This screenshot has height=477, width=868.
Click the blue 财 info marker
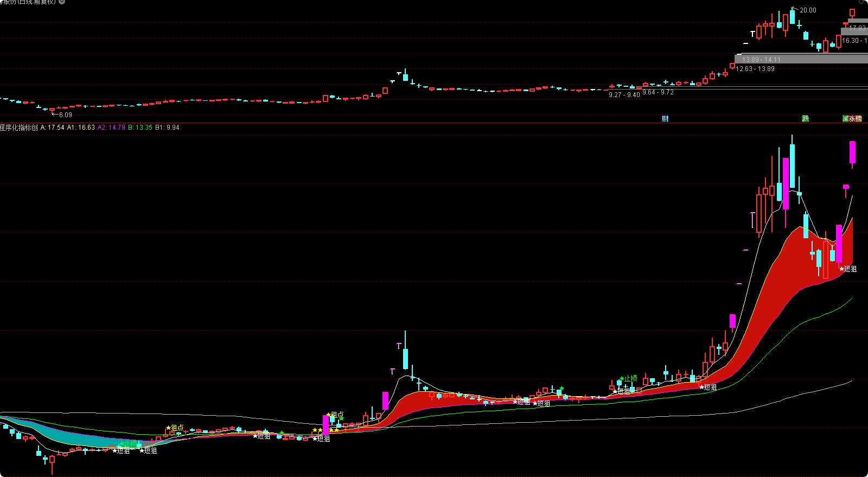665,118
